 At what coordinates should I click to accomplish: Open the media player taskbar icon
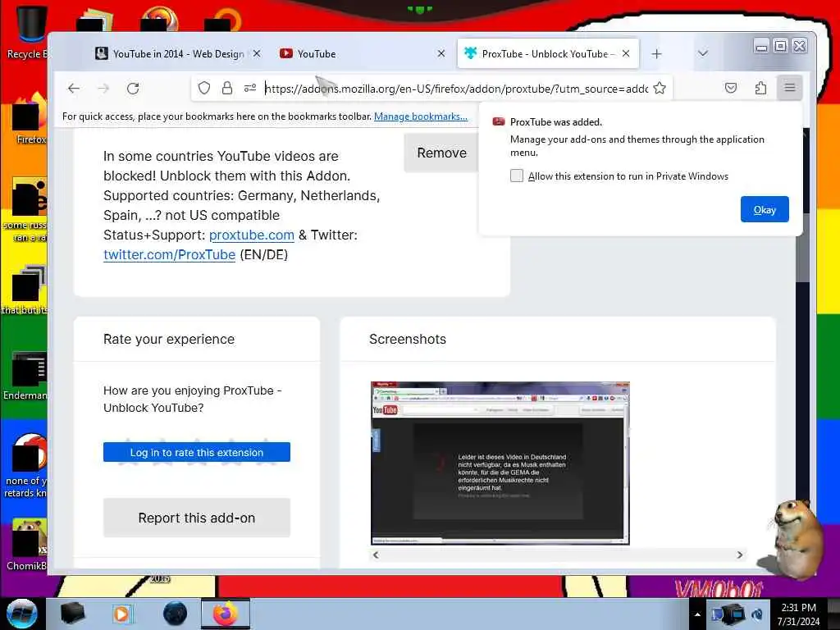click(121, 614)
